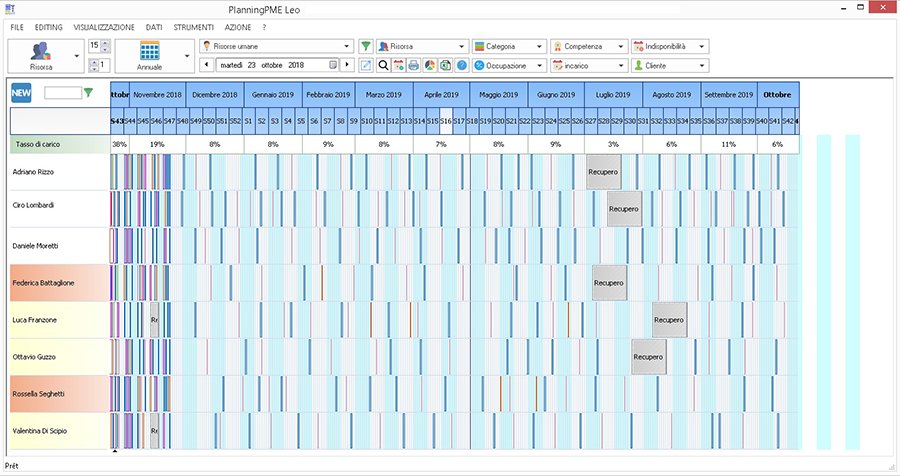Screen dimensions: 900x476
Task: Open the Indisponibilità filter dropdown
Action: (x=702, y=46)
